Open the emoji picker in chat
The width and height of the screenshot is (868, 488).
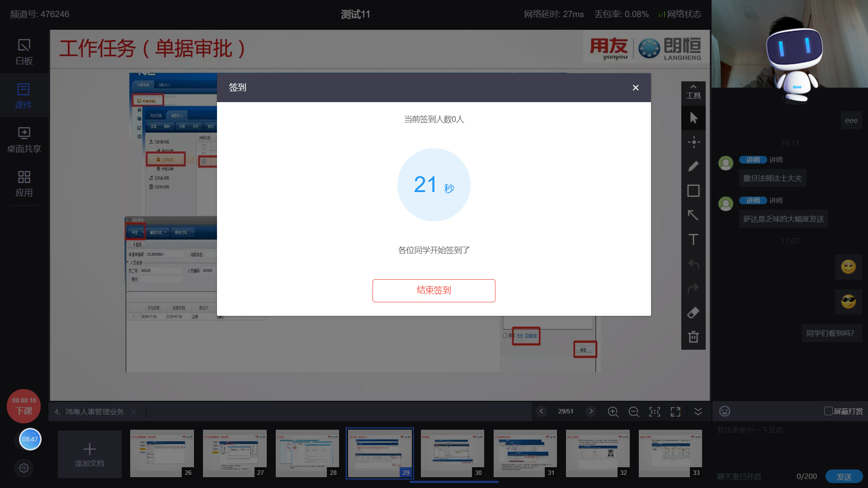coord(724,411)
